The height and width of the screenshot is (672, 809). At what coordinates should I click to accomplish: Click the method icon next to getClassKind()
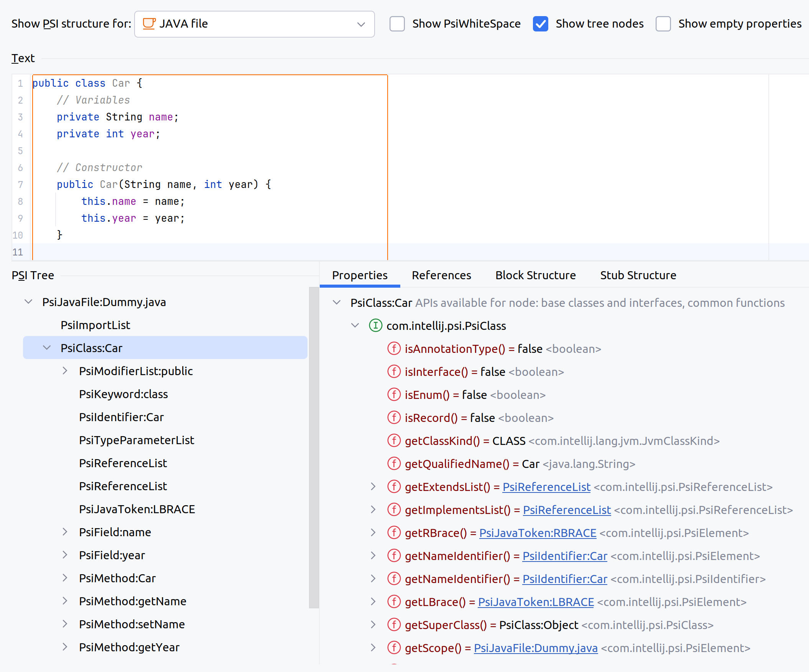point(394,441)
